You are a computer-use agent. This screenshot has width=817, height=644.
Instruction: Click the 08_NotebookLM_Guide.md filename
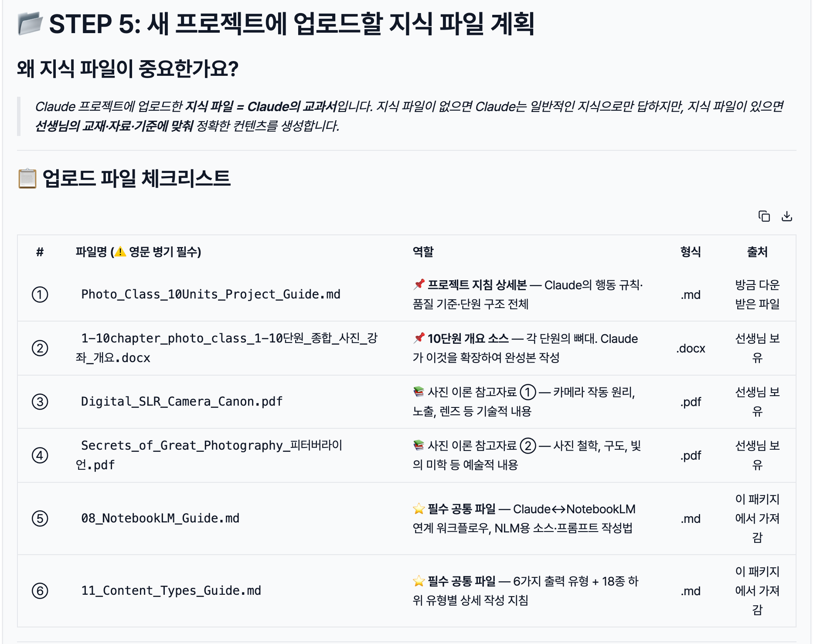(160, 519)
